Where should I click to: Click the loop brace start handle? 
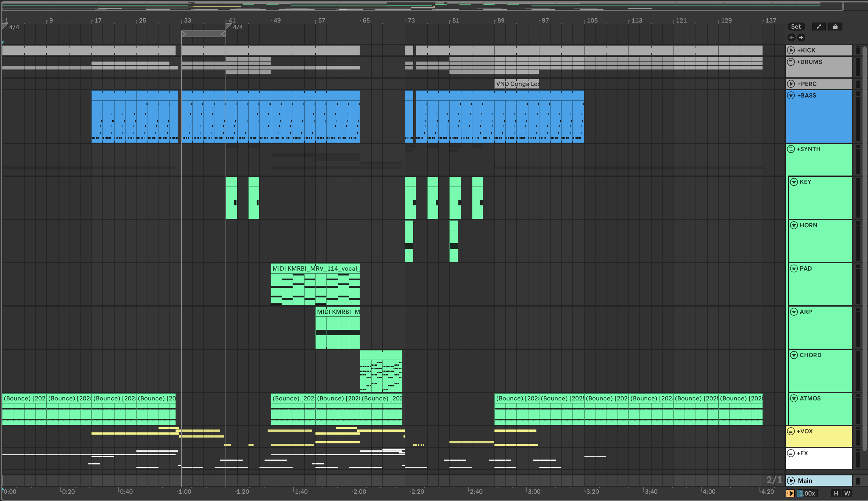tap(184, 34)
